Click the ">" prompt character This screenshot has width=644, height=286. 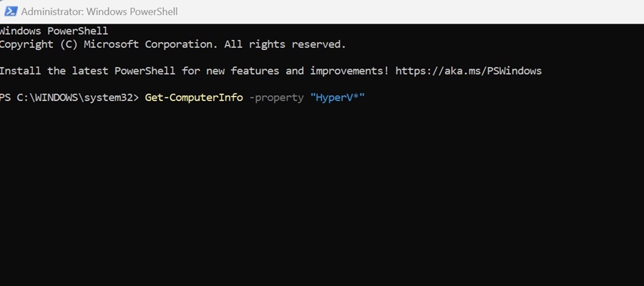click(x=135, y=97)
